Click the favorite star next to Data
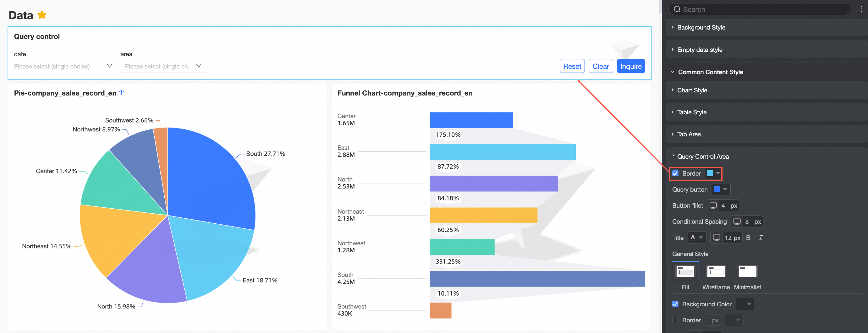The height and width of the screenshot is (333, 868). coord(42,15)
